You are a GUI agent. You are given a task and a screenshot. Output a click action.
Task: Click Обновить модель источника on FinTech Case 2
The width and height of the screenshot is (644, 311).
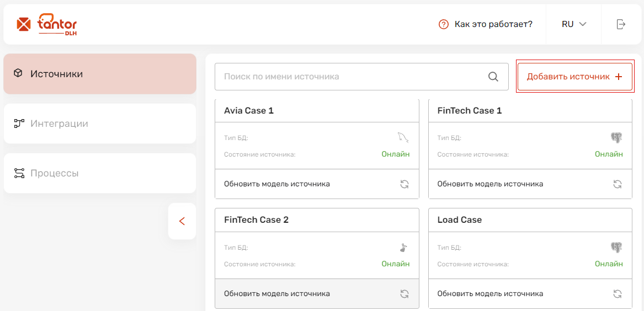click(x=277, y=293)
